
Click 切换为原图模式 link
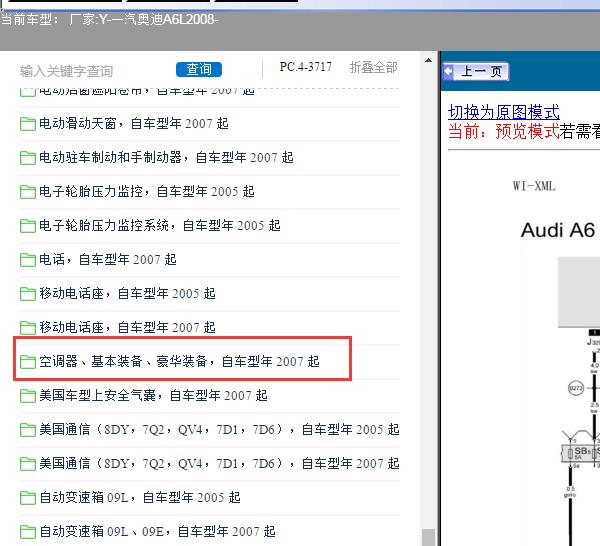[x=504, y=112]
